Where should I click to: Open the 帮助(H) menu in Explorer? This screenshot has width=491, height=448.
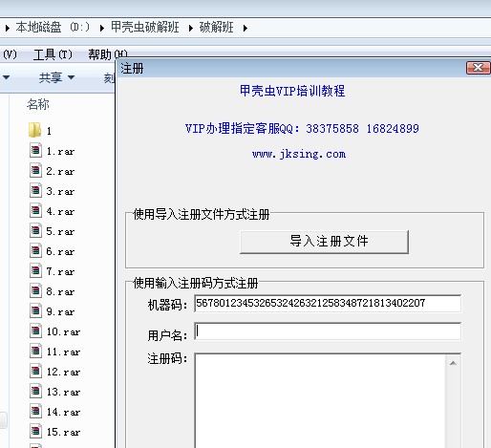tap(108, 54)
